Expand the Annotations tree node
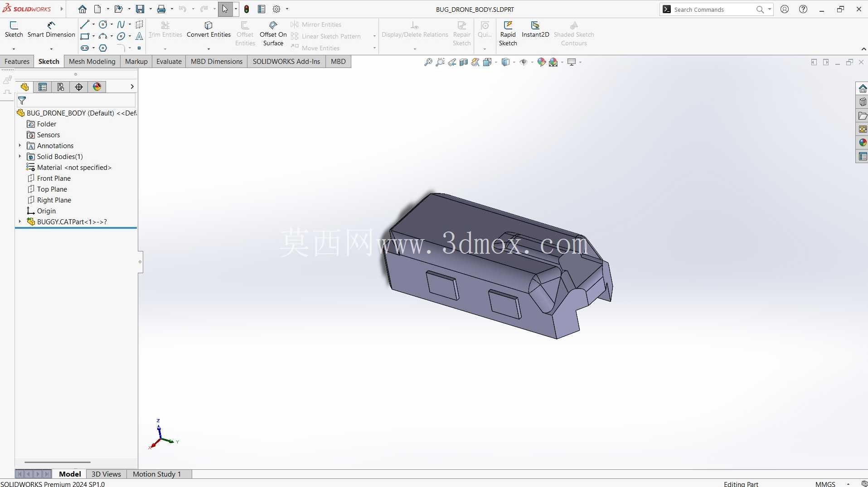The image size is (868, 487). [x=20, y=145]
